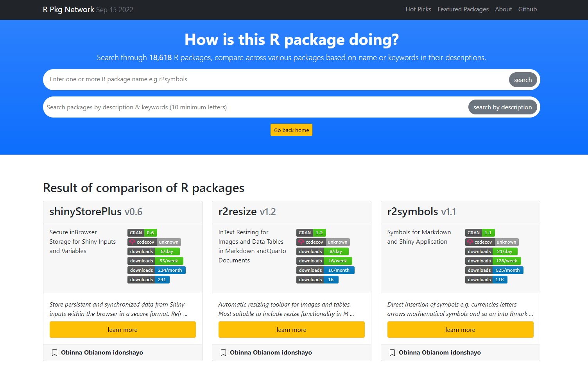Click the package name search input field
Screen dimensions: 588x369
click(x=235, y=79)
